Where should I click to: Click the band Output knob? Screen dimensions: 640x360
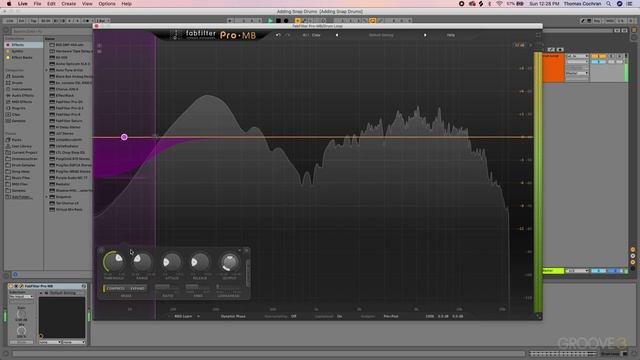click(x=229, y=262)
